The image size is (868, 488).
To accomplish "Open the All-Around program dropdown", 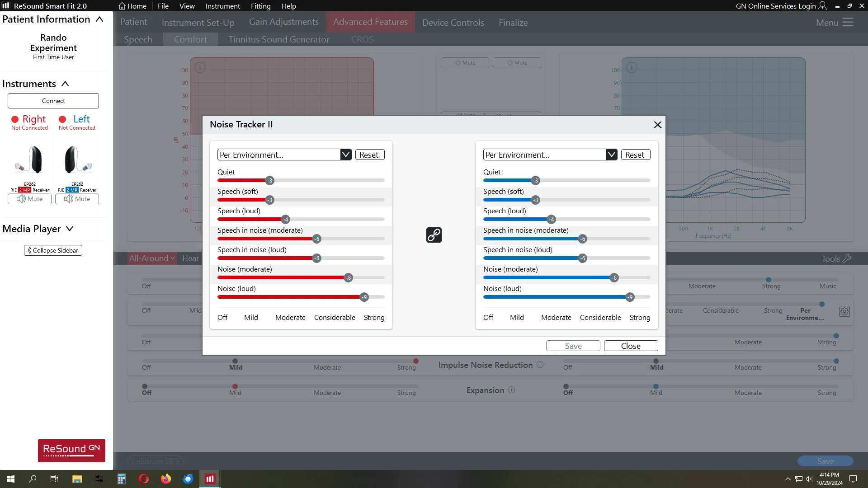I will point(152,258).
